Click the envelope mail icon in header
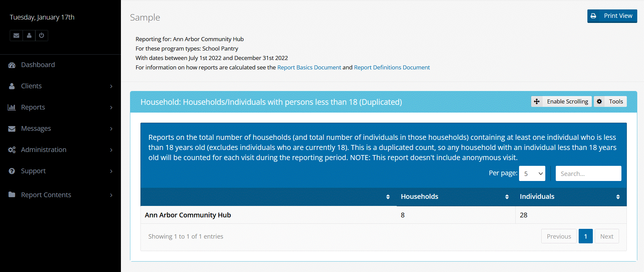Screen dimensions: 644x272 (x=16, y=35)
